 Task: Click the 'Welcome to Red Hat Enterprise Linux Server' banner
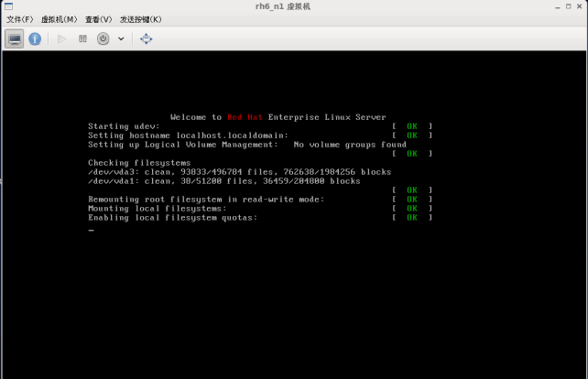click(278, 117)
